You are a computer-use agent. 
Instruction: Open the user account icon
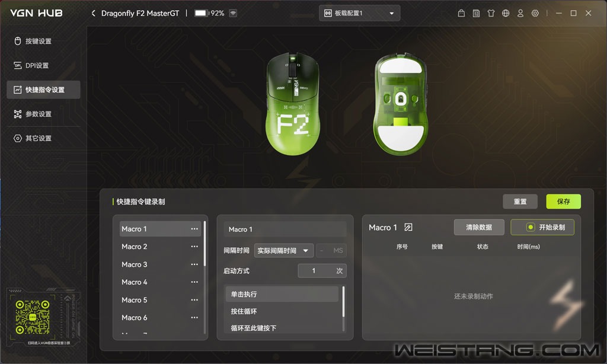coord(520,13)
